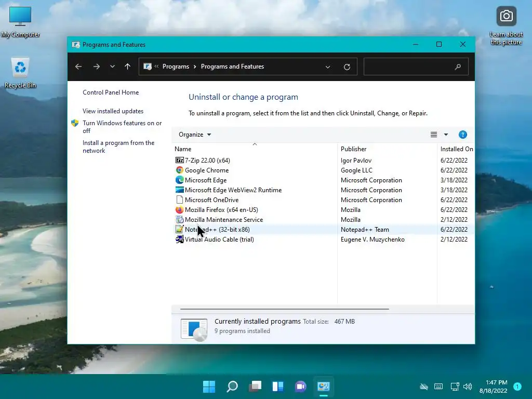532x399 pixels.
Task: Click the Mozilla Maintenance Service icon
Action: point(179,220)
